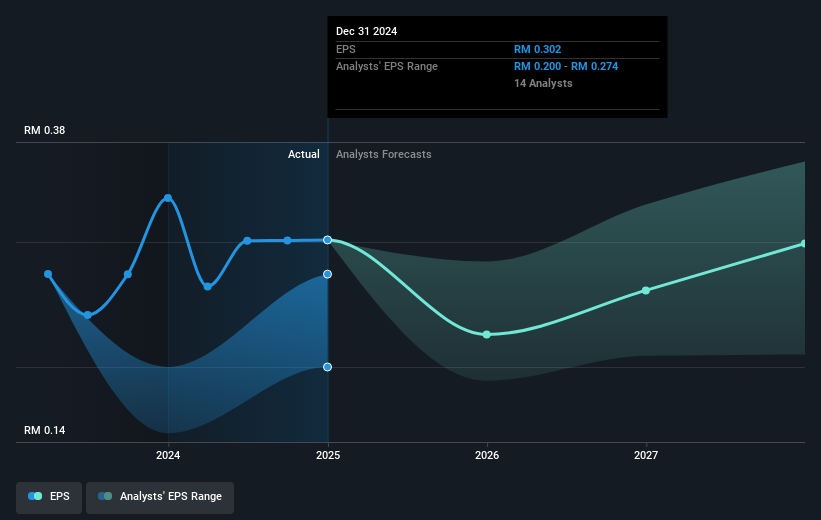821x520 pixels.
Task: Select the EPS point in late 2024
Action: (287, 240)
